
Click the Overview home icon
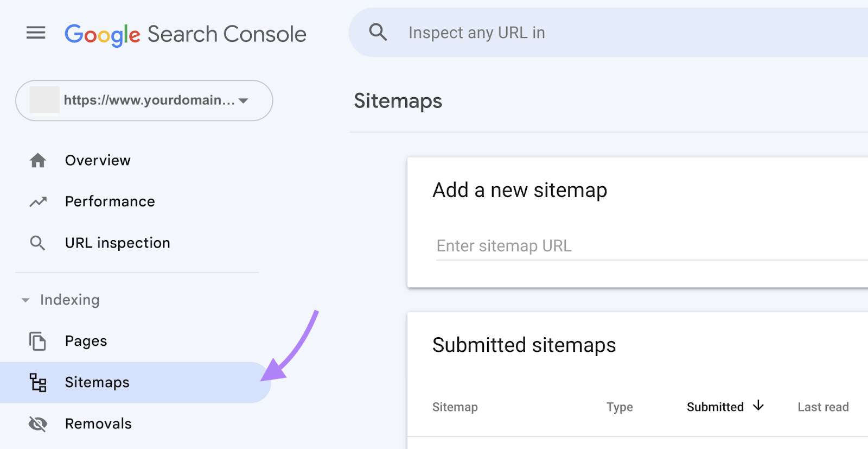37,161
